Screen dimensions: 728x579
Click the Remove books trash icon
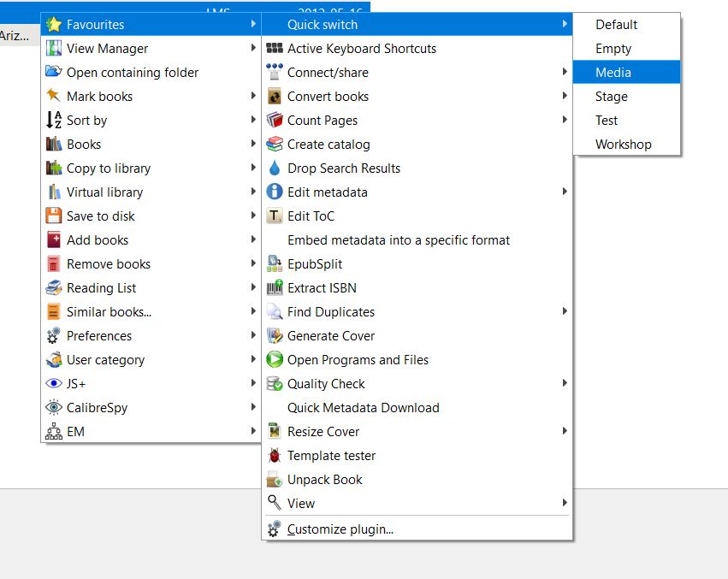[x=54, y=264]
